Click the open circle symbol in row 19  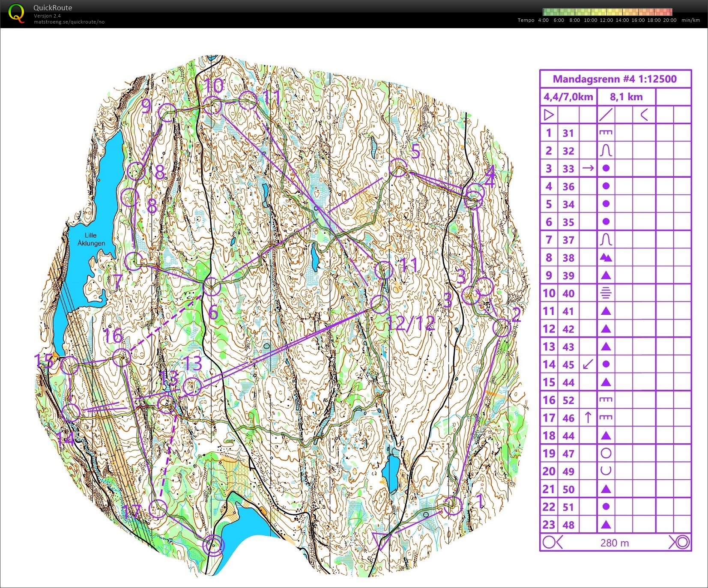point(606,453)
